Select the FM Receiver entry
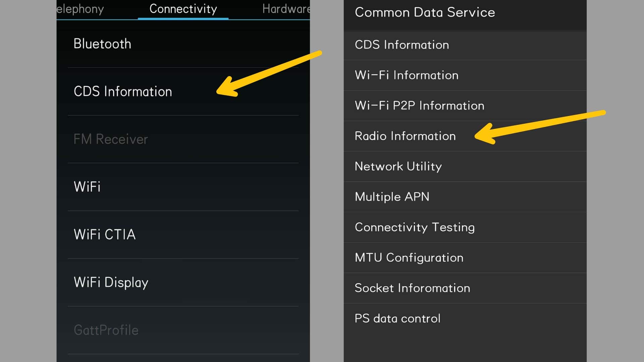This screenshot has height=362, width=644. (x=111, y=139)
